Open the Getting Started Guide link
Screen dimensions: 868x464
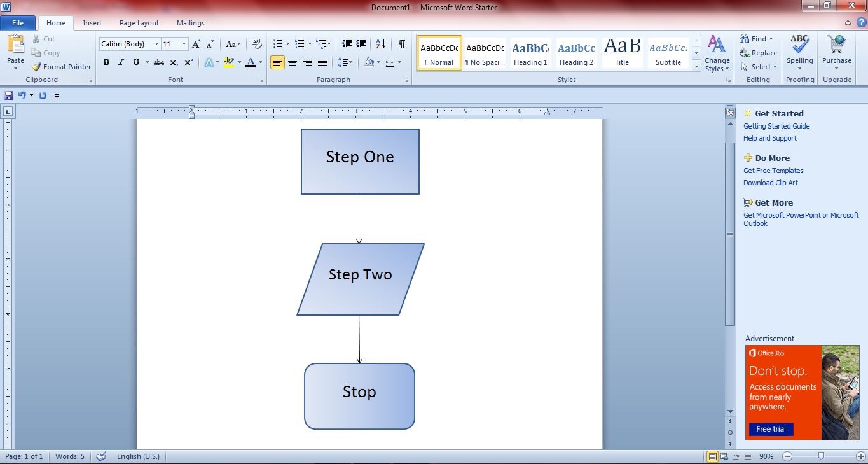pyautogui.click(x=776, y=126)
